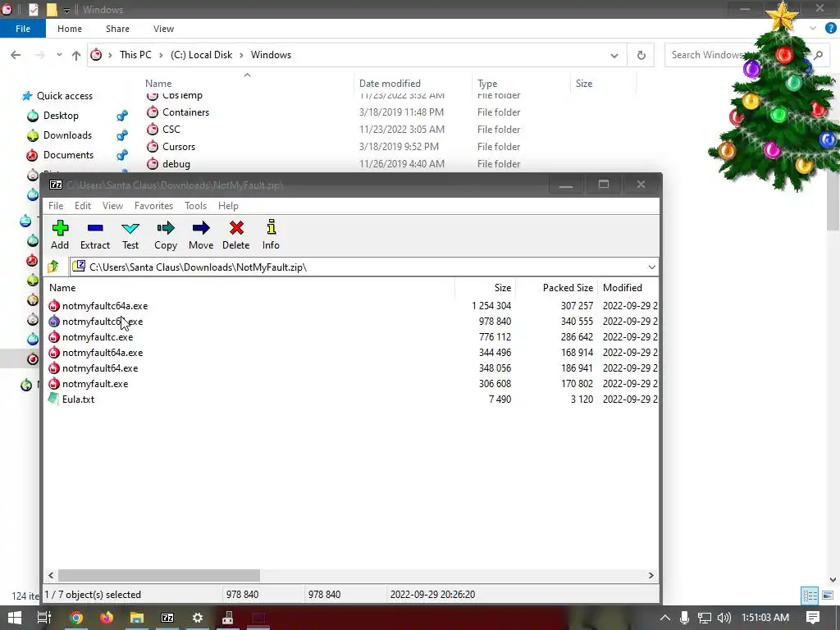
Task: Open Downloads in Quick access
Action: [67, 135]
